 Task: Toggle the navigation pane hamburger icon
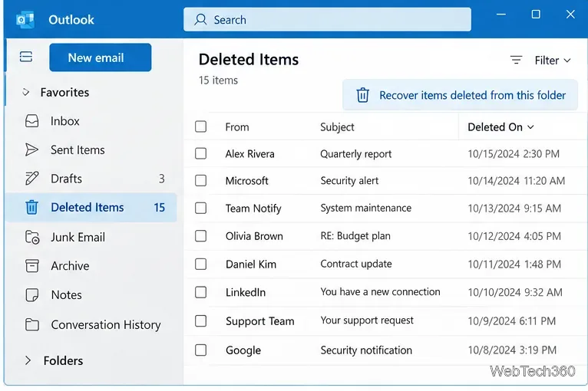pyautogui.click(x=26, y=57)
